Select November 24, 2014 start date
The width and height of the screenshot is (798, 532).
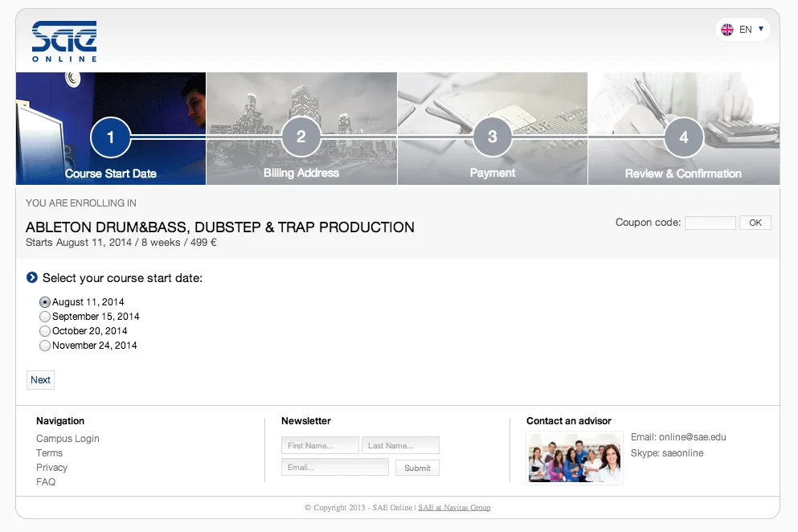[x=45, y=346]
